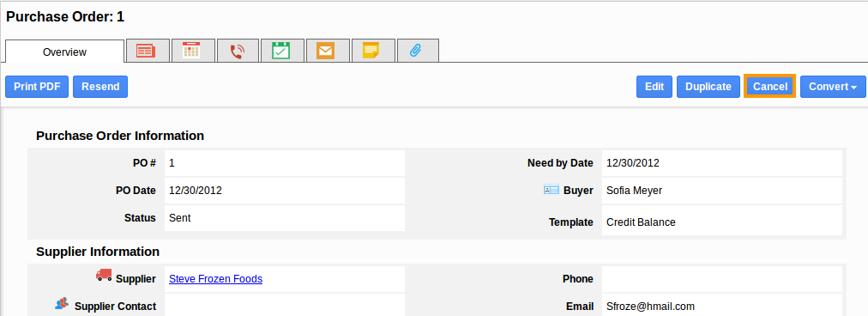Click the Template value Credit Balance

(x=641, y=222)
